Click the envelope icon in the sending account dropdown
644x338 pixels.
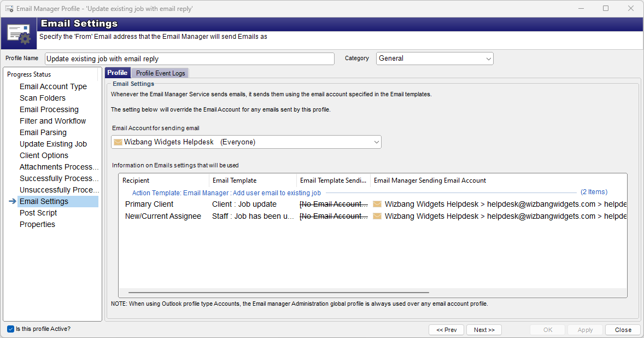[118, 142]
